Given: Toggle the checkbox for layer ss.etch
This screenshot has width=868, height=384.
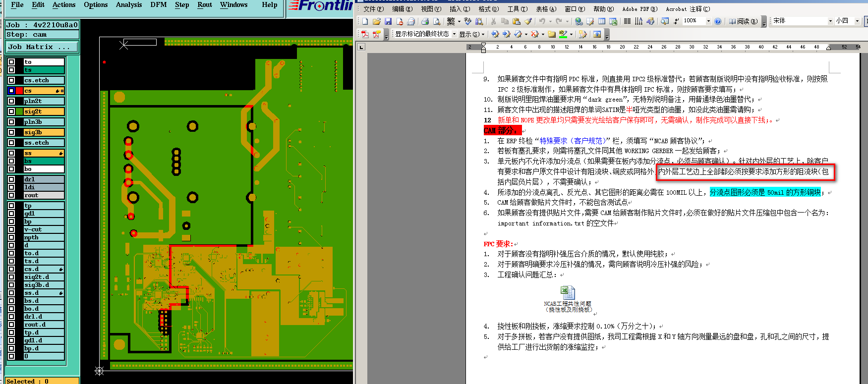Looking at the screenshot, I should pyautogui.click(x=11, y=143).
